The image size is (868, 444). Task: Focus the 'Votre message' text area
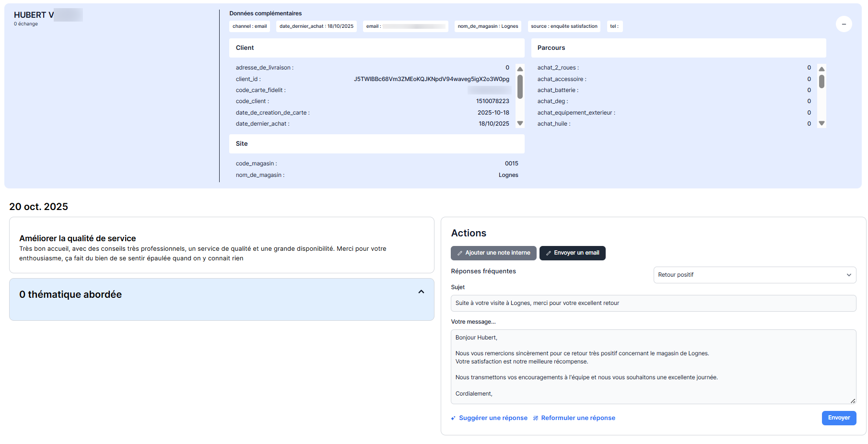coord(653,366)
